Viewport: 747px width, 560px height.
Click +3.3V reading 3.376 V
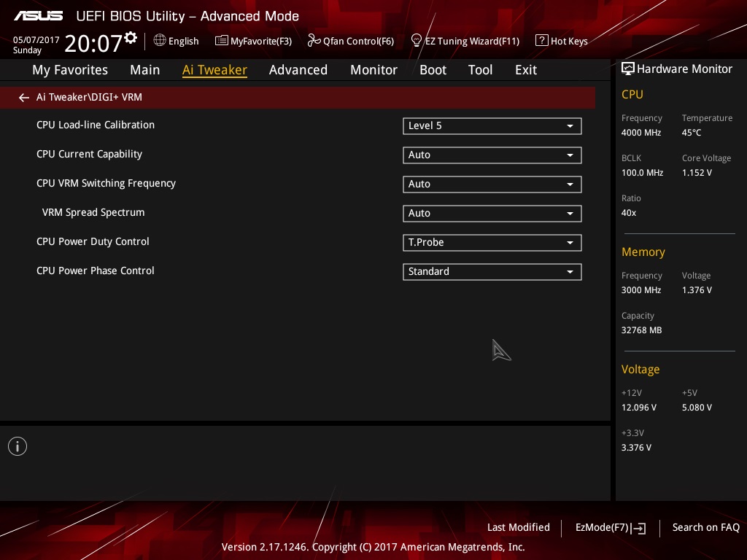[x=636, y=448]
